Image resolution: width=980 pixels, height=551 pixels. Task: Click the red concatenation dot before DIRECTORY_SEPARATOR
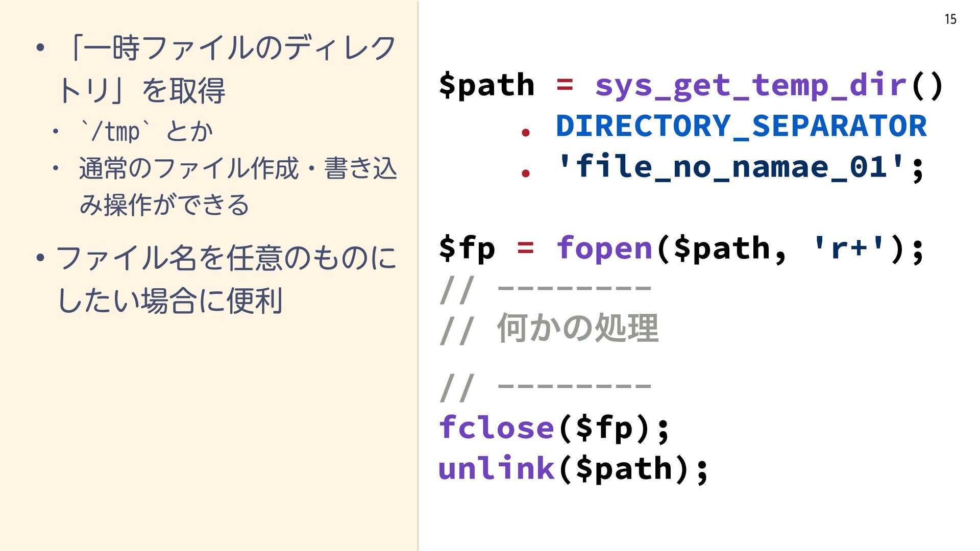click(x=526, y=133)
